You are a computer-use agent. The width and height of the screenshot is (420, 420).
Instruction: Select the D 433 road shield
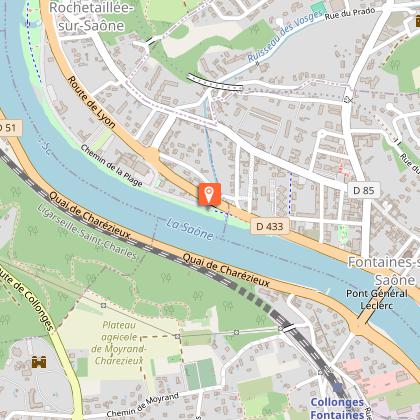tap(270, 227)
